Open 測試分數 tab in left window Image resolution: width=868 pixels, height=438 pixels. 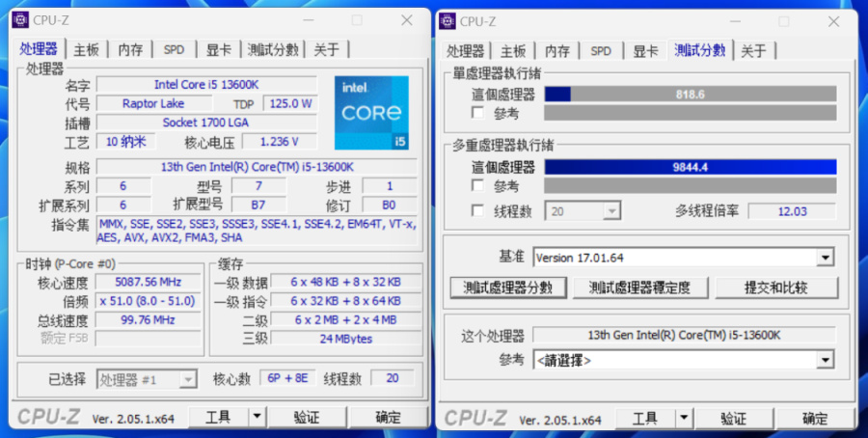coord(273,50)
